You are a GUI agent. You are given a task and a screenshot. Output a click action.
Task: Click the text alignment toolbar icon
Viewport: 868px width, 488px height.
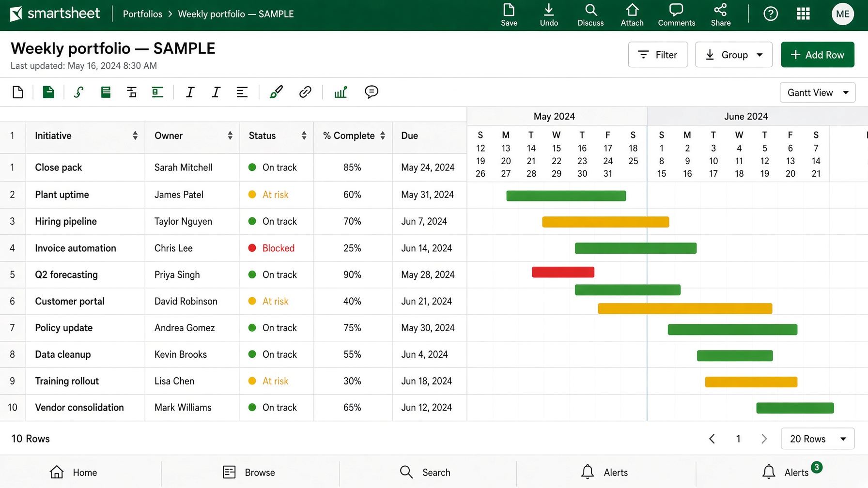pos(242,92)
